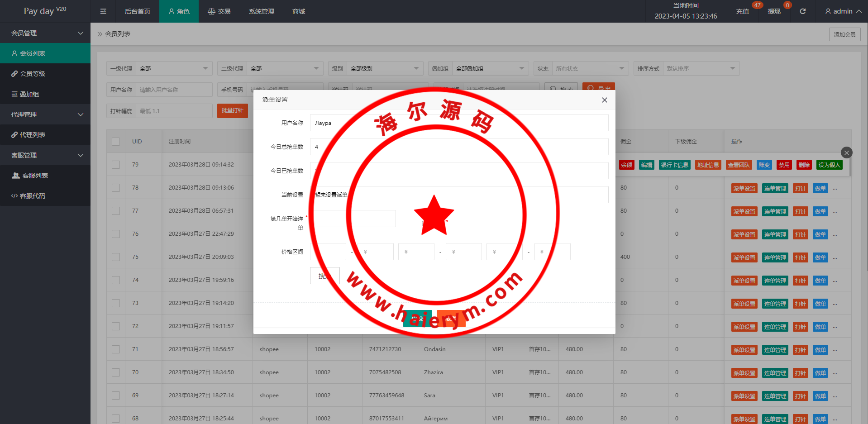Switch to the 系统管理 top tab
This screenshot has width=868, height=424.
262,11
